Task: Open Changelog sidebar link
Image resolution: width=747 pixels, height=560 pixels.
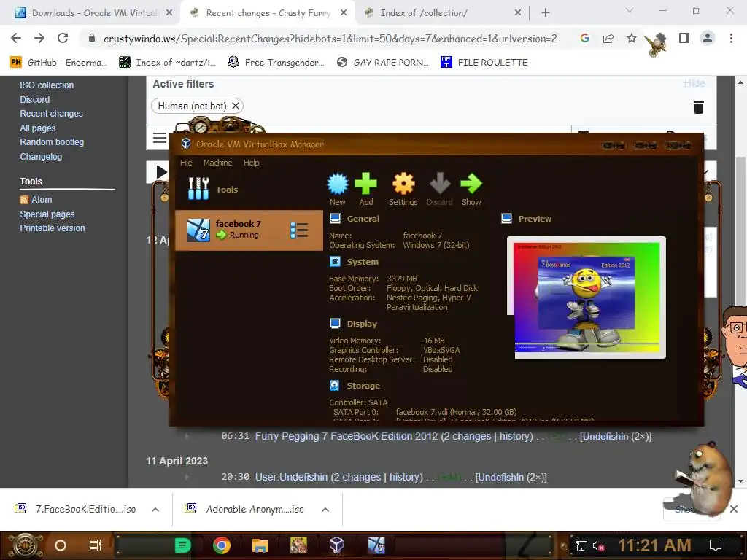Action: click(41, 157)
